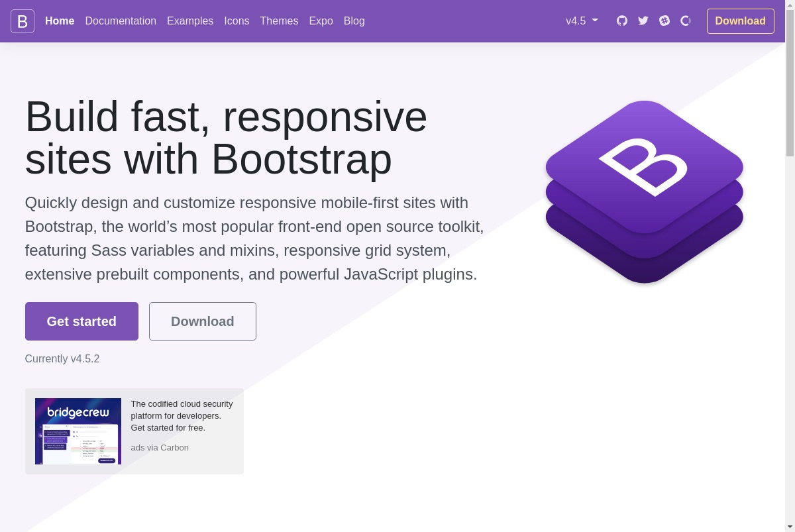Open the Slack icon link
This screenshot has width=795, height=532.
[x=664, y=21]
